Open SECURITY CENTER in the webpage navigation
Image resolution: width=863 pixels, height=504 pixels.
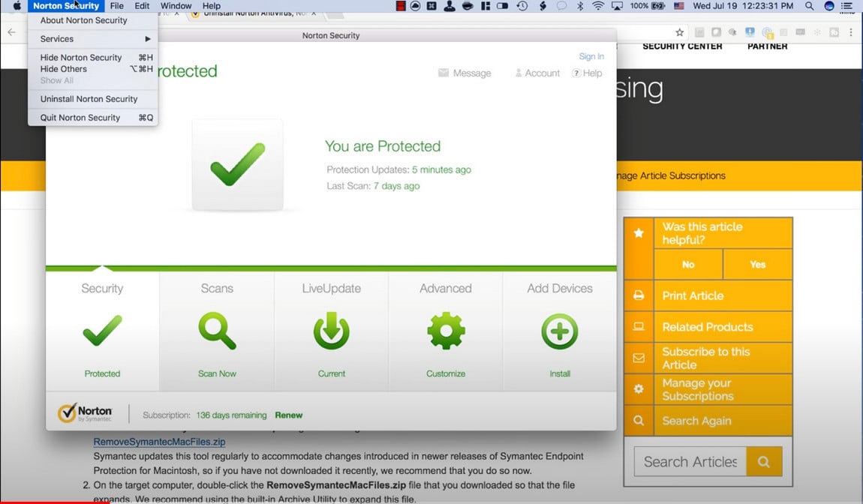682,46
